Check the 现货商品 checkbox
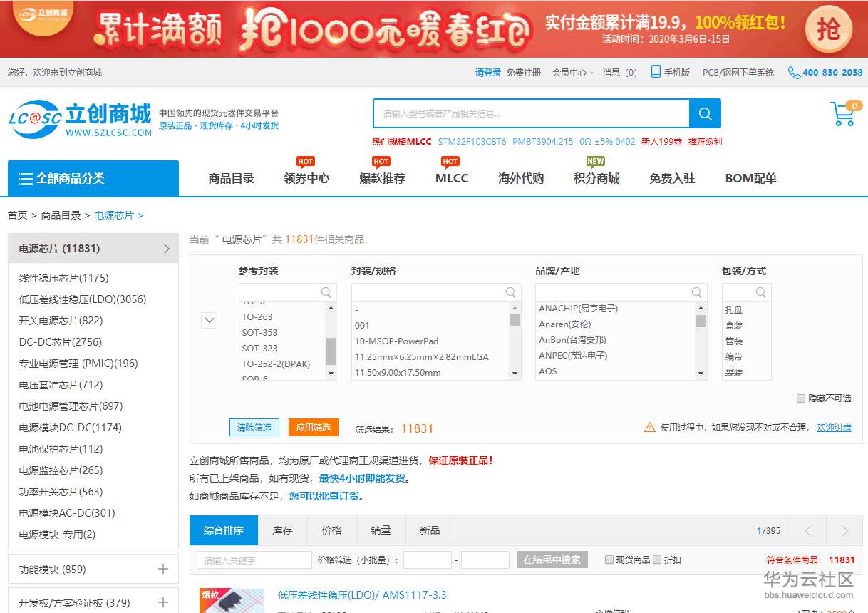868x613 pixels. (609, 560)
